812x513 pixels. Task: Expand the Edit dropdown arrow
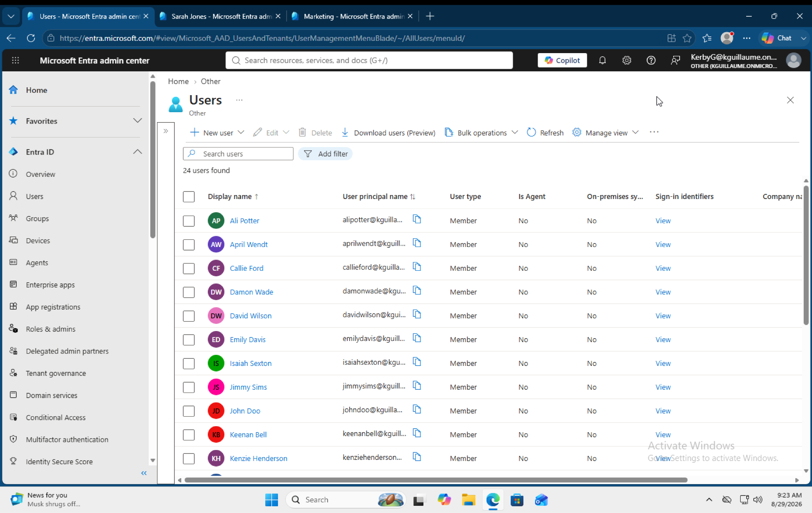click(286, 132)
